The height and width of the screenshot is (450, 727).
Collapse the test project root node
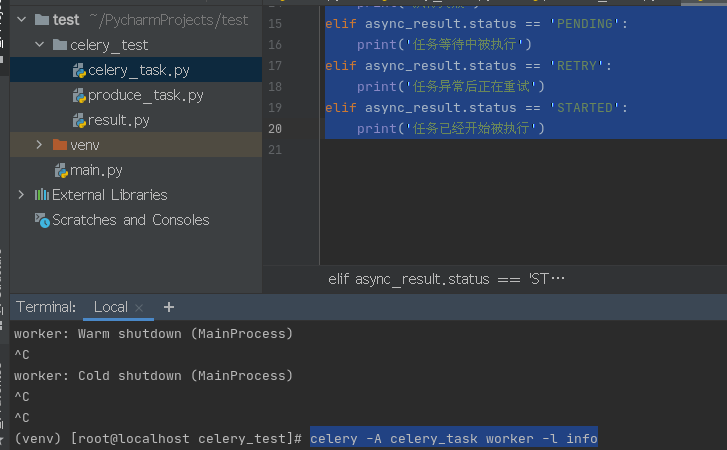click(21, 19)
